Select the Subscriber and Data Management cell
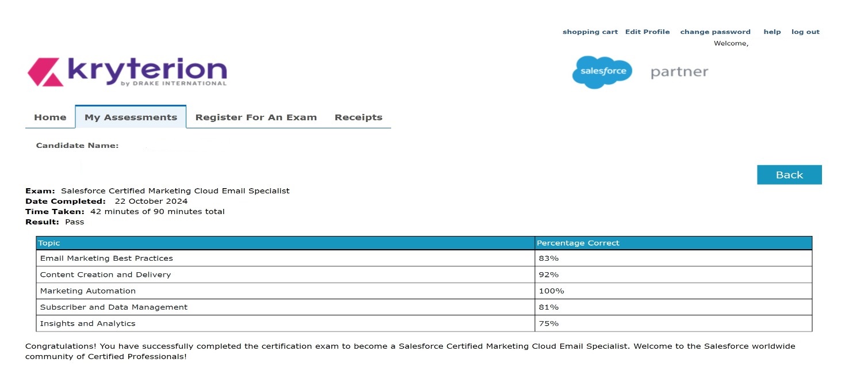 point(285,307)
